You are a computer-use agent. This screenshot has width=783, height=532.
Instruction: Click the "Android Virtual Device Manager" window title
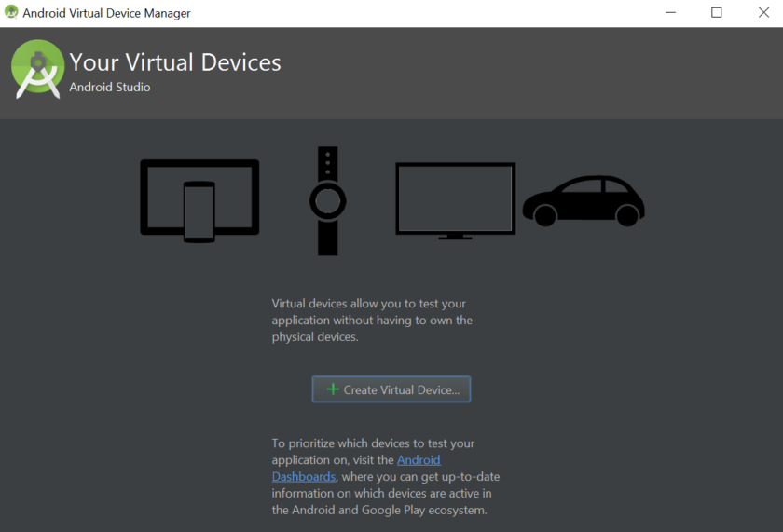(x=106, y=13)
